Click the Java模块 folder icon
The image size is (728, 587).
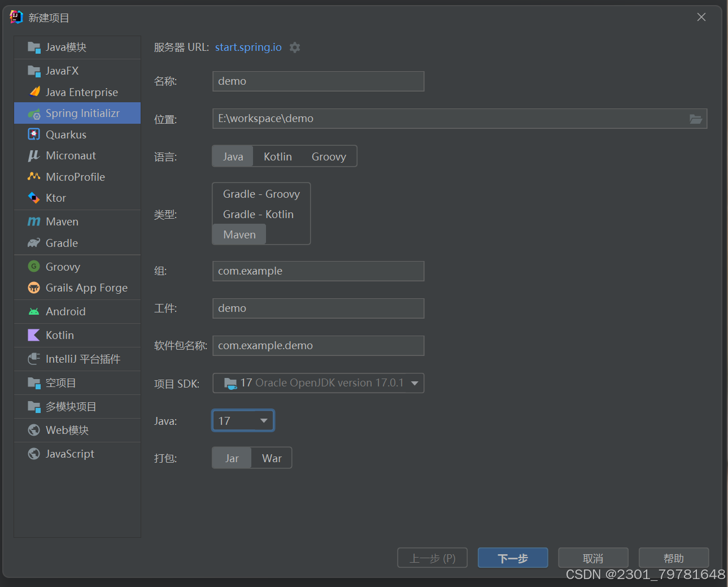[x=34, y=47]
